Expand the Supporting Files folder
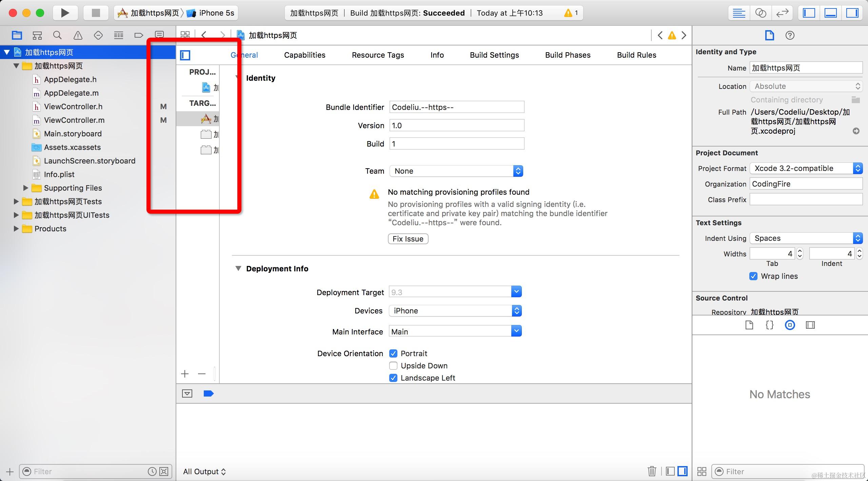 point(25,188)
